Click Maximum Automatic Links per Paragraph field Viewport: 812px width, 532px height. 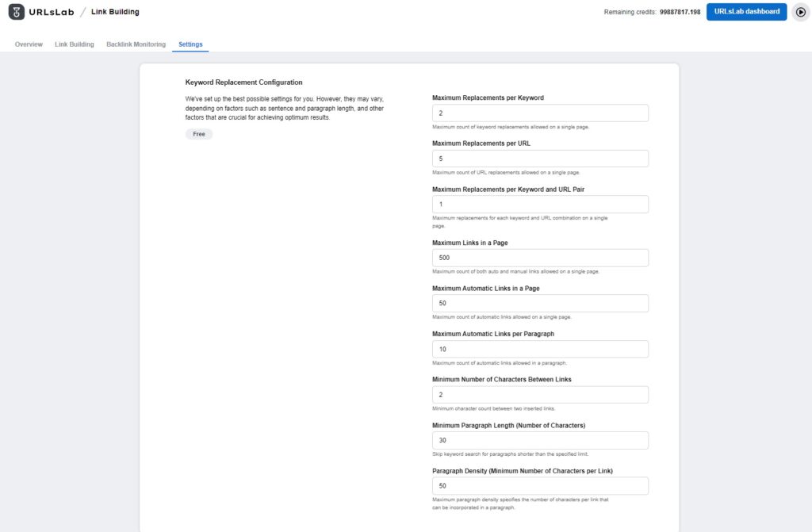click(540, 349)
